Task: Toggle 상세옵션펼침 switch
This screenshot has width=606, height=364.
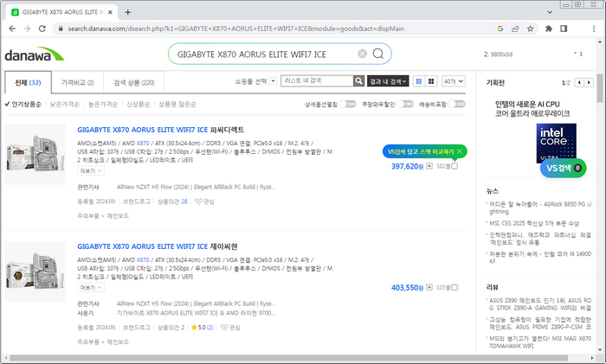Action: click(348, 105)
